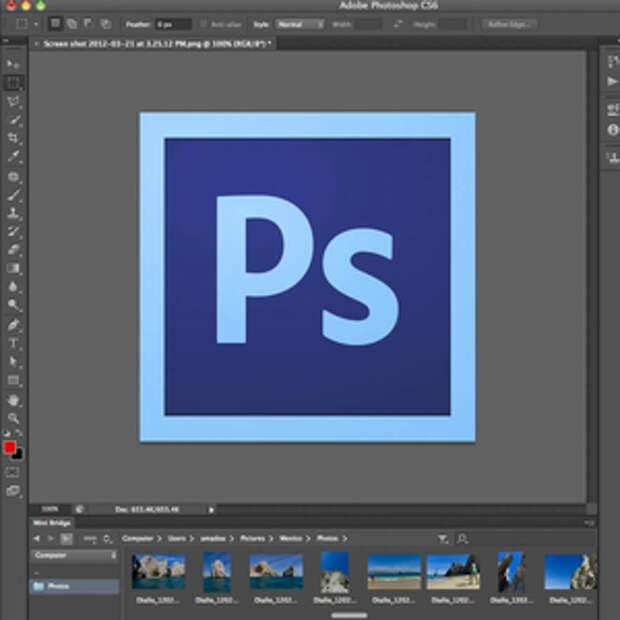Screen dimensions: 620x620
Task: Choose Add to selection mode button
Action: pyautogui.click(x=72, y=24)
